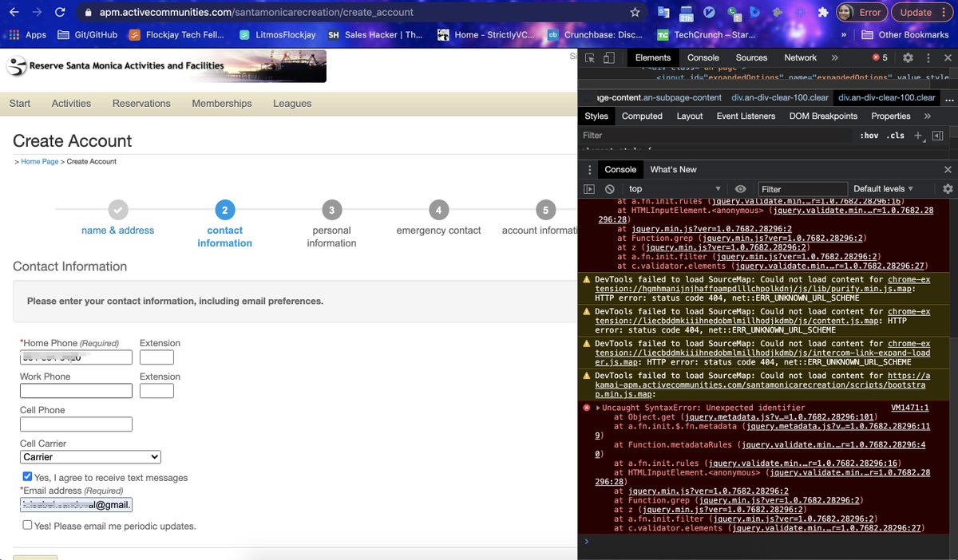Select the div.an-div-clear-100.clear breadcrumb highlighted
Viewport: 958px width, 560px height.
pos(886,97)
